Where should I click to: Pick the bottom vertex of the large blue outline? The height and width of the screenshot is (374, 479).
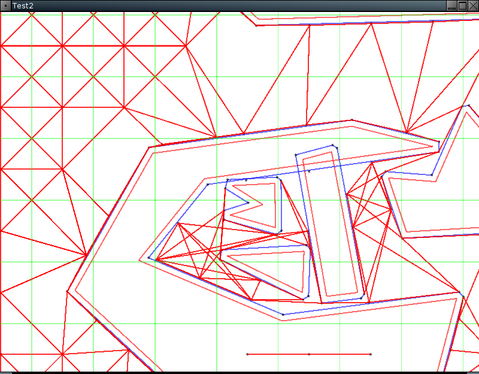[x=283, y=314]
